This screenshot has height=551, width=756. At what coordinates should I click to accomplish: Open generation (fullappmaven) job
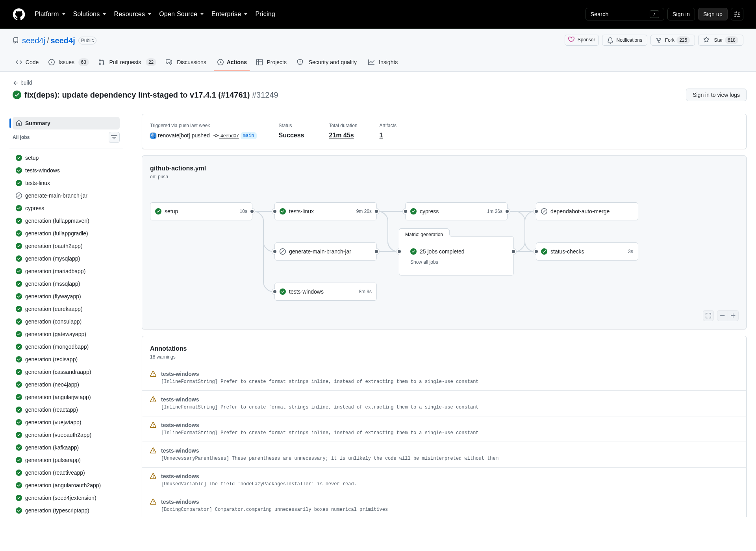(66, 221)
